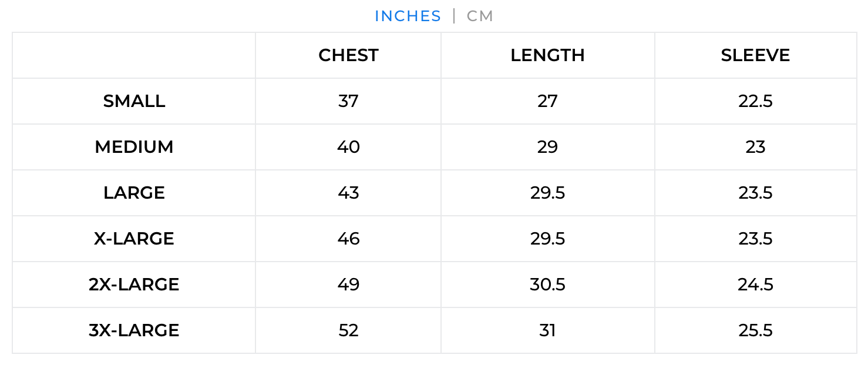Select the LARGE size row label
The width and height of the screenshot is (868, 368).
[x=134, y=193]
